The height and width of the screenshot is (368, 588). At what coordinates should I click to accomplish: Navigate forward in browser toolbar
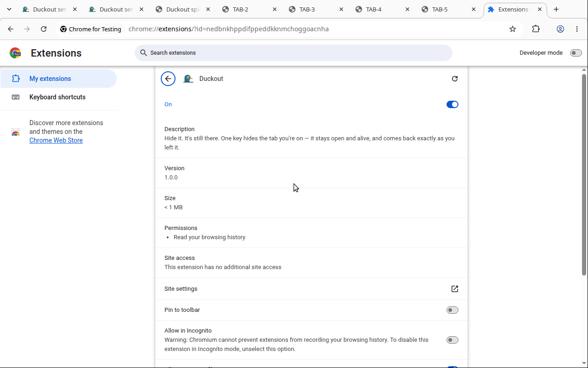pyautogui.click(x=27, y=29)
